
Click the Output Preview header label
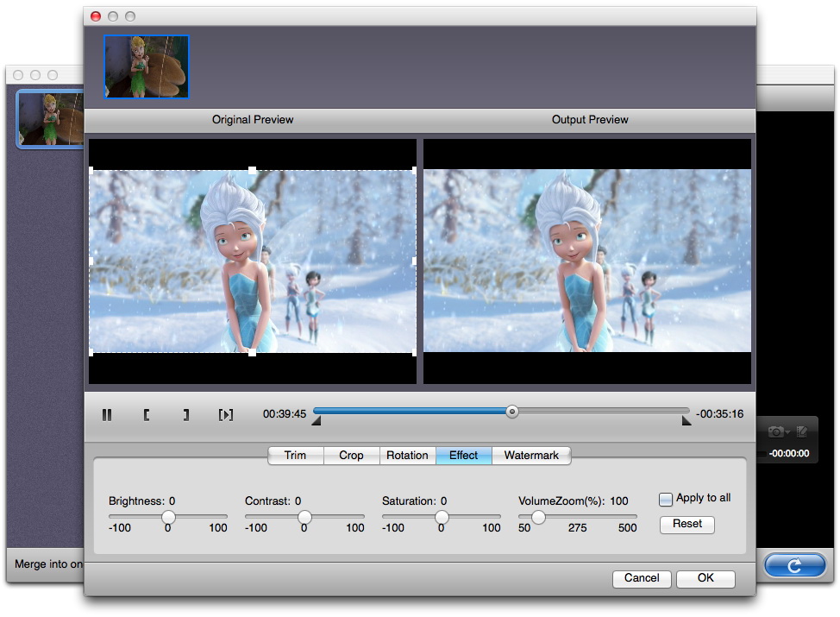590,120
